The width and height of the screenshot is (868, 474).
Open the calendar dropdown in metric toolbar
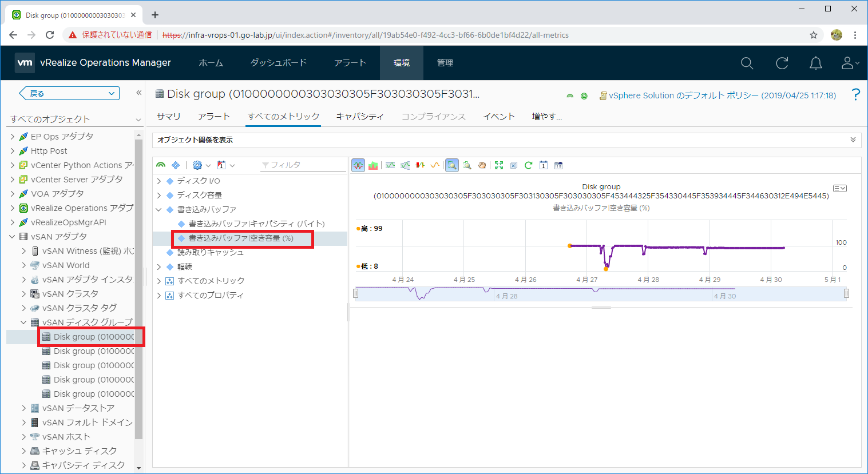pos(226,165)
